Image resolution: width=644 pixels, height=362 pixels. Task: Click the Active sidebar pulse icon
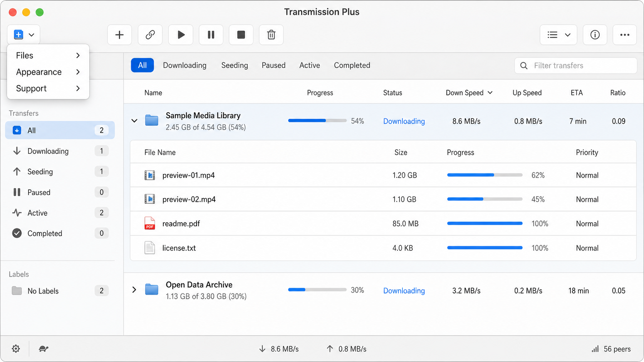17,213
